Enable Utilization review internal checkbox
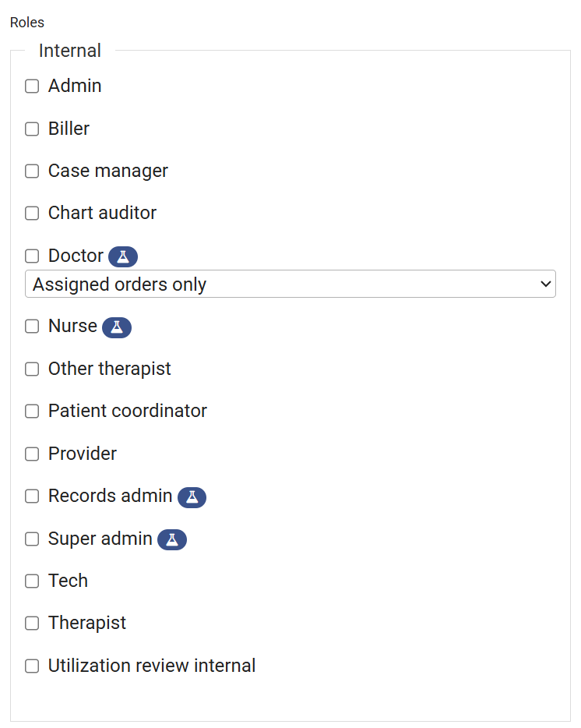The width and height of the screenshot is (581, 728). pyautogui.click(x=32, y=666)
